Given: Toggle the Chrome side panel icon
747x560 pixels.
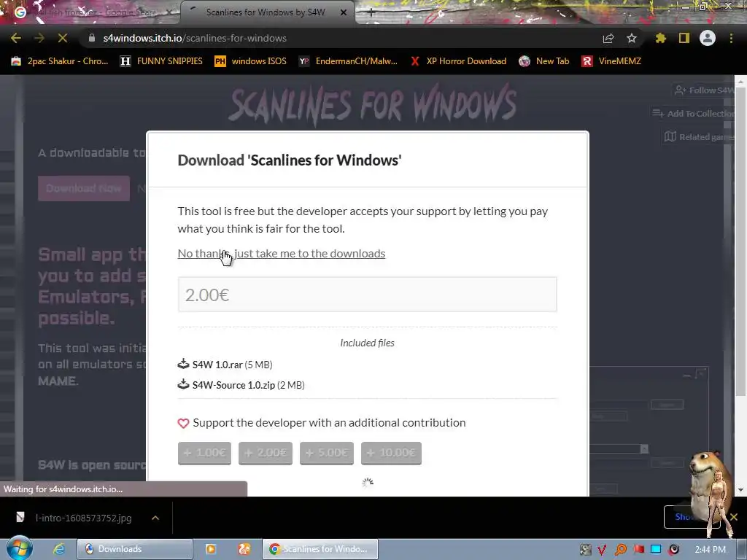Looking at the screenshot, I should [x=684, y=38].
